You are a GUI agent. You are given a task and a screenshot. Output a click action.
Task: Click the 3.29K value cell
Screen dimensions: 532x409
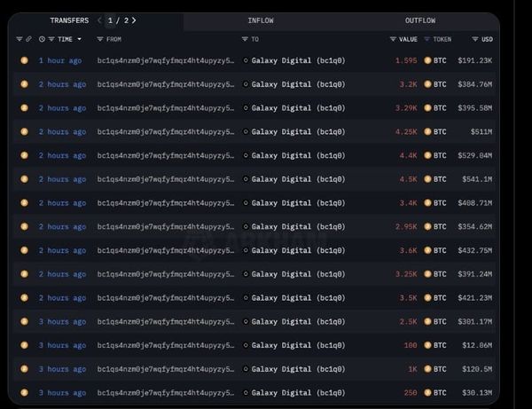click(x=406, y=108)
